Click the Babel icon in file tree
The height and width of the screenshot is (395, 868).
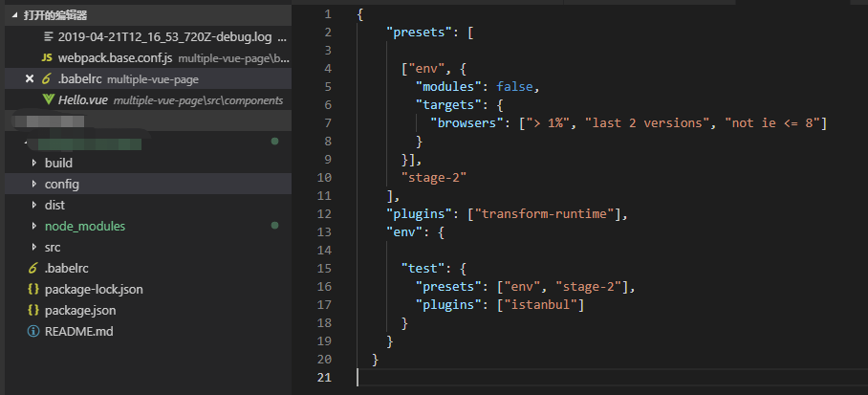pos(33,268)
